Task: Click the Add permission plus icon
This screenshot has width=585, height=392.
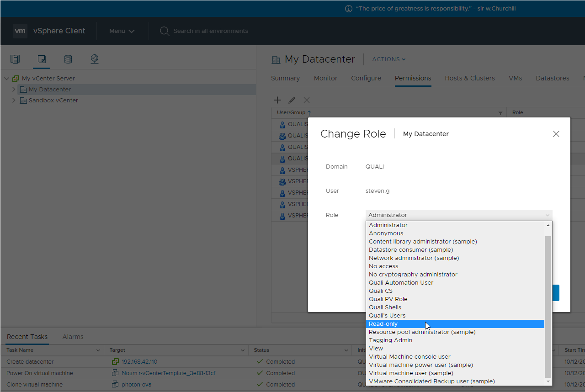Action: (277, 100)
